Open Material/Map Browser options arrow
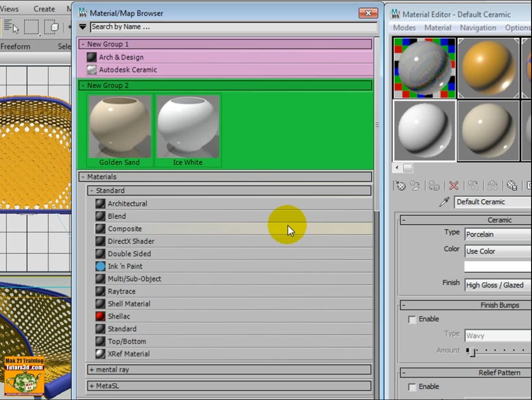 pos(83,27)
